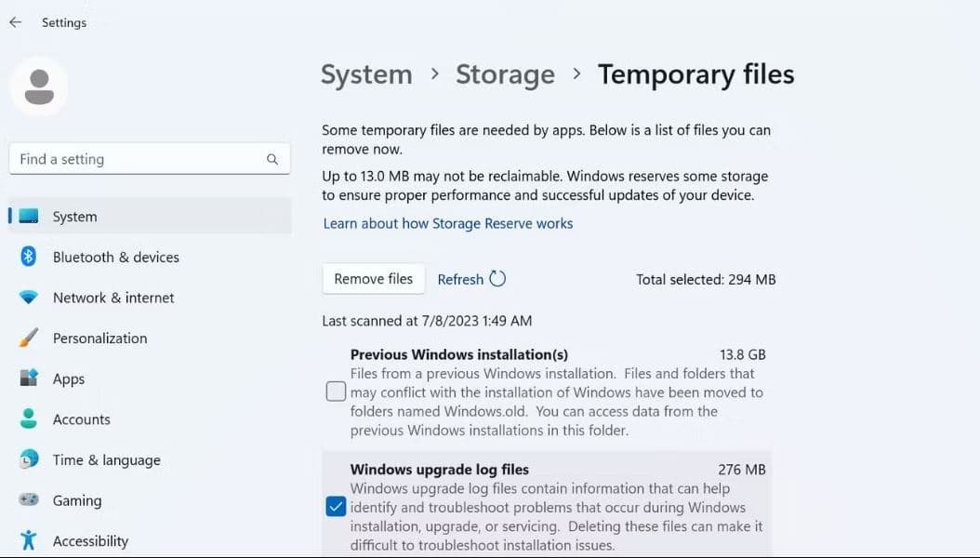Select System in the sidebar
Viewport: 980px width, 558px height.
[74, 217]
